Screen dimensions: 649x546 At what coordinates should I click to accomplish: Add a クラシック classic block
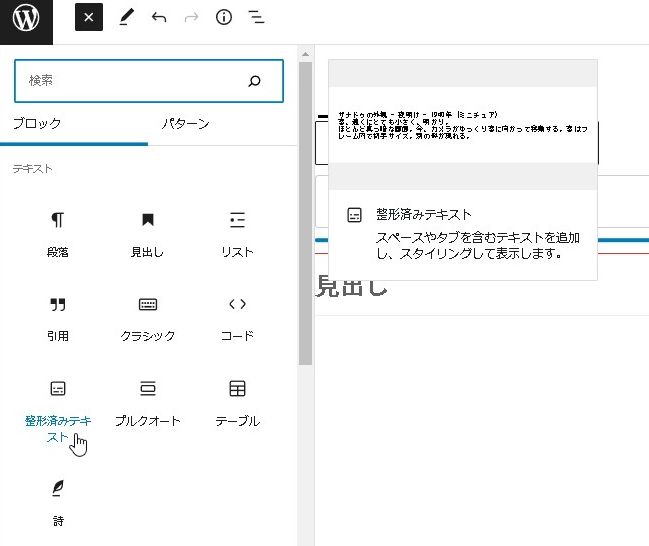pos(148,317)
